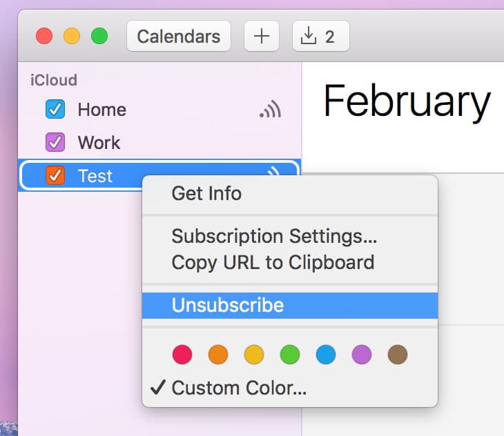Select Copy URL to Clipboard
Image resolution: width=504 pixels, height=436 pixels.
point(273,262)
